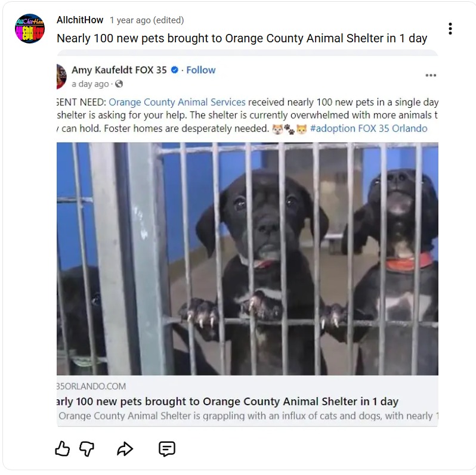Dislike the post with the thumbs-down icon

[87, 449]
